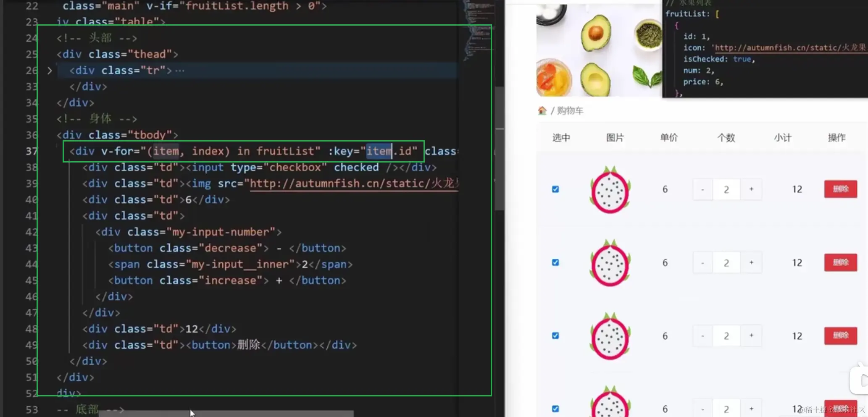
Task: Open the icon URL in the fruitList snippet
Action: (790, 47)
